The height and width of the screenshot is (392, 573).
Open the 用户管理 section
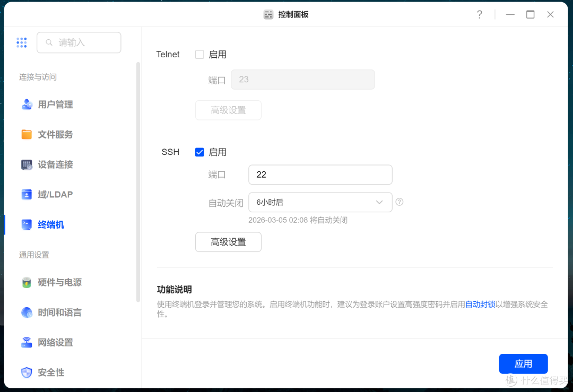tap(55, 104)
